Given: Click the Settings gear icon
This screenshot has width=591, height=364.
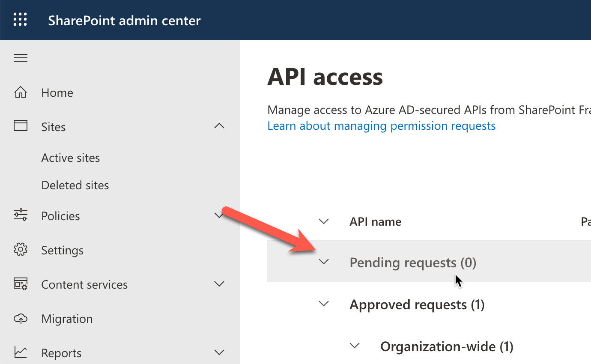Looking at the screenshot, I should click(x=20, y=250).
